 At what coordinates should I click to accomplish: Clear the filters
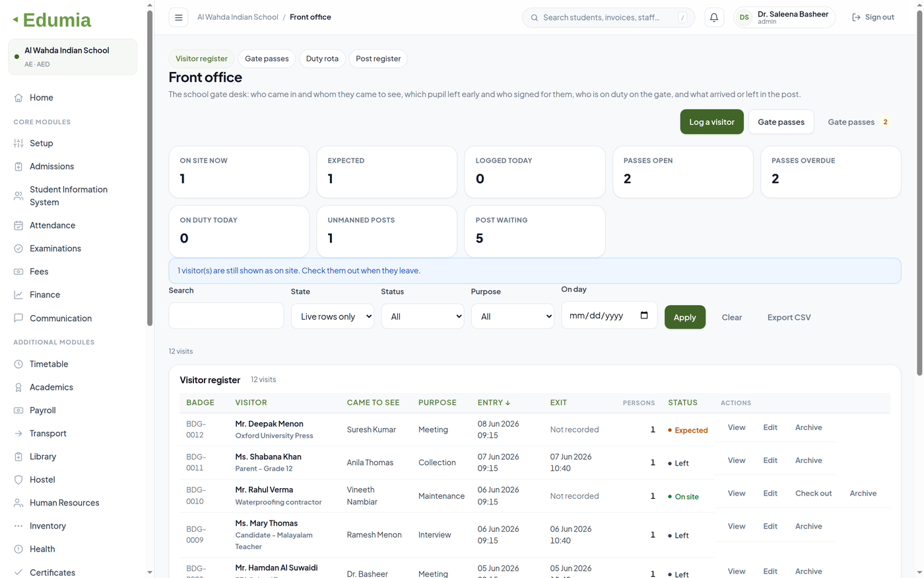(731, 317)
